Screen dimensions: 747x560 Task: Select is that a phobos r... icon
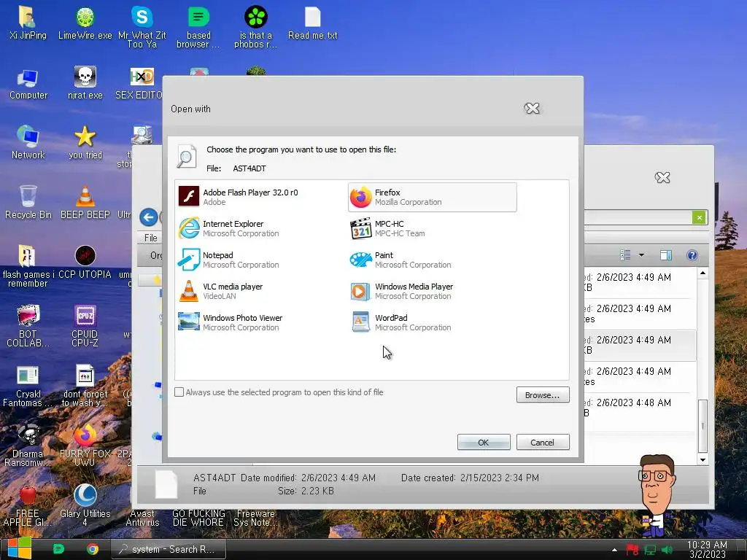click(x=256, y=28)
